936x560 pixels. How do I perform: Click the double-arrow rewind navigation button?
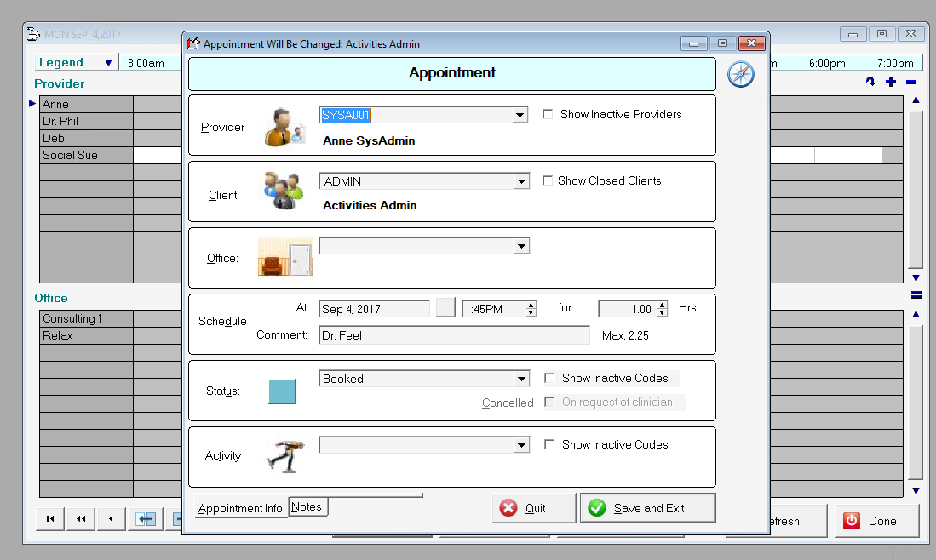80,519
